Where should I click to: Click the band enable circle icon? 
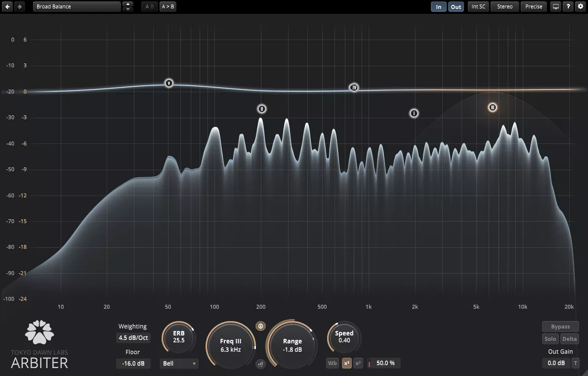point(261,326)
